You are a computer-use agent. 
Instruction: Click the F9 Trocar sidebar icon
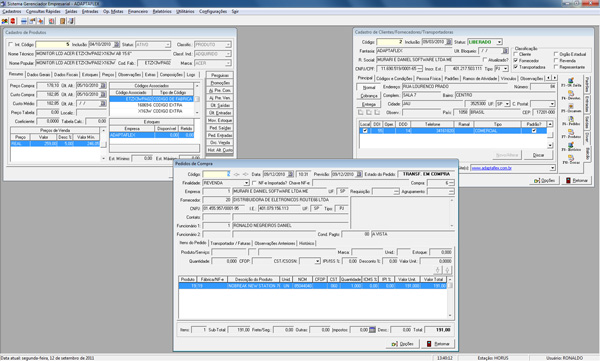point(571,158)
